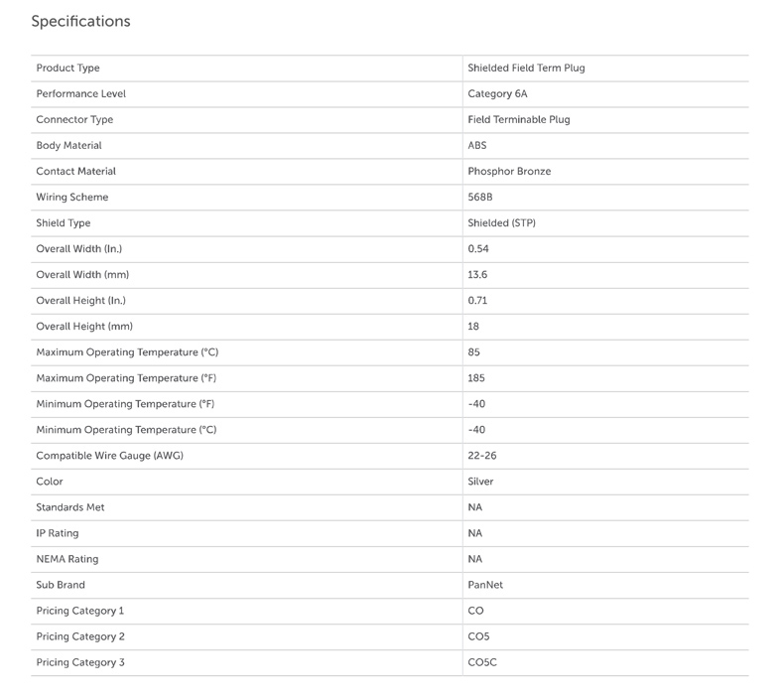The height and width of the screenshot is (699, 784).
Task: Click the Overall Width (mm) label
Action: pos(82,275)
